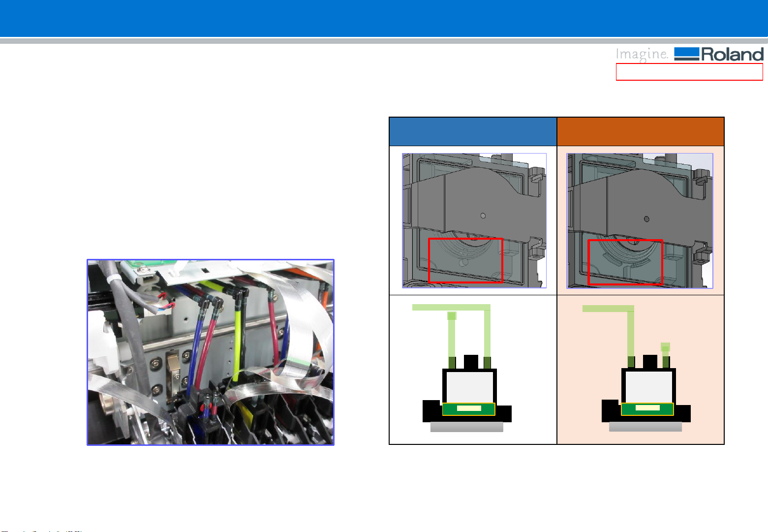Open the damper CAD image in the white column

pyautogui.click(x=474, y=220)
